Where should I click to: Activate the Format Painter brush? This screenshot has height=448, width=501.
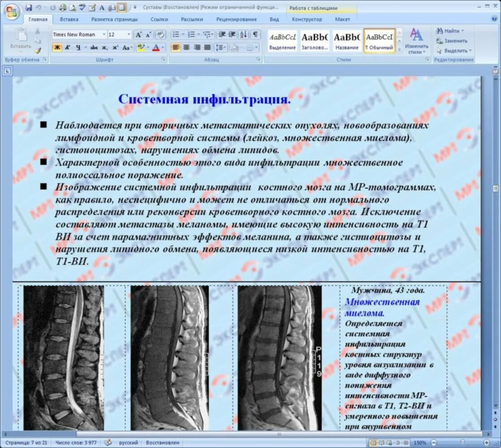pos(38,51)
